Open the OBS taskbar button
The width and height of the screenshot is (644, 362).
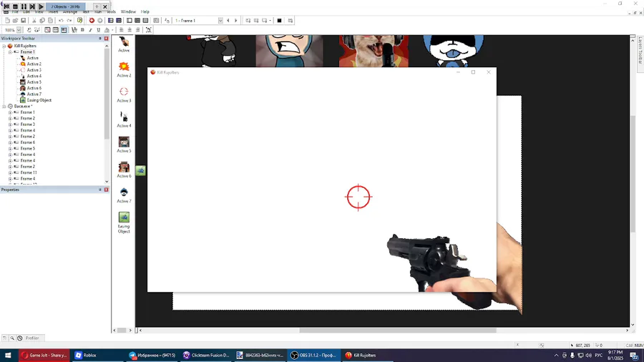(314, 356)
